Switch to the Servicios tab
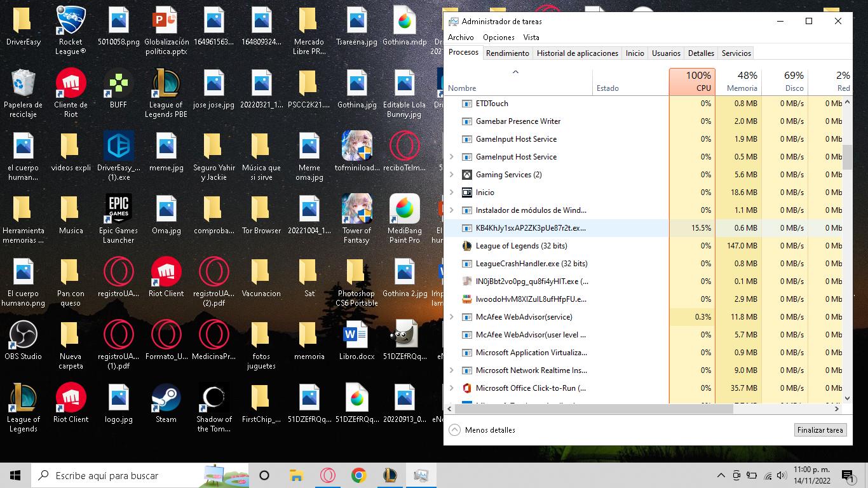The width and height of the screenshot is (868, 488). (x=736, y=53)
